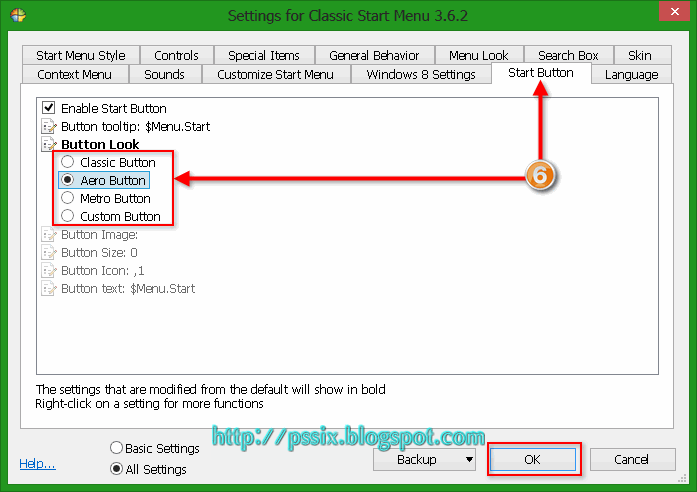The image size is (697, 492).
Task: Go to the Windows 8 Settings tab
Action: click(x=421, y=75)
